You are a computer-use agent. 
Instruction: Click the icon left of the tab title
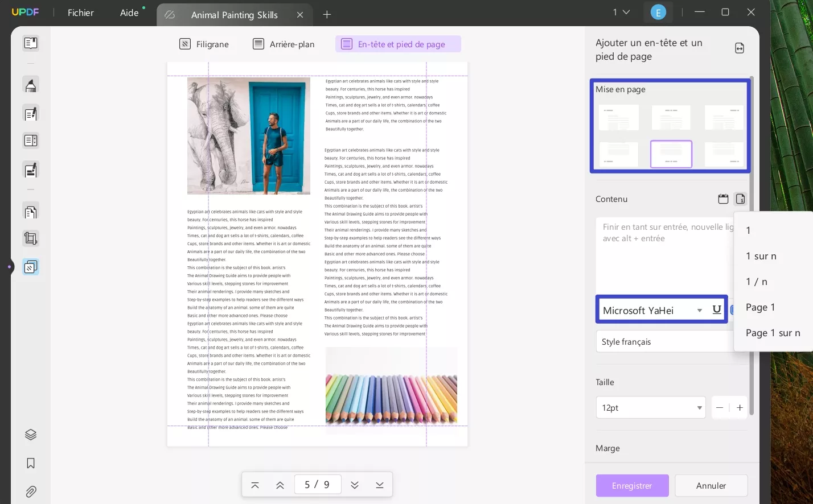coord(170,15)
